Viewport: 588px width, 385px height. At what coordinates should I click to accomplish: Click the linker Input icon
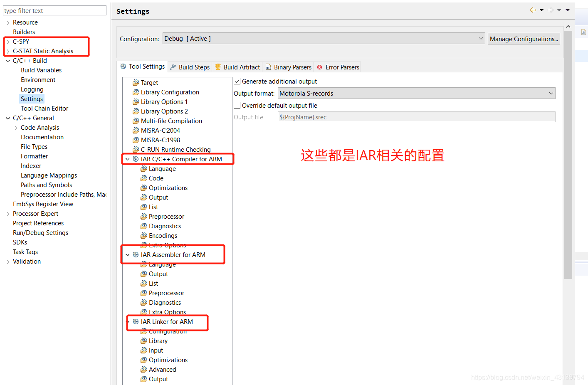click(143, 350)
